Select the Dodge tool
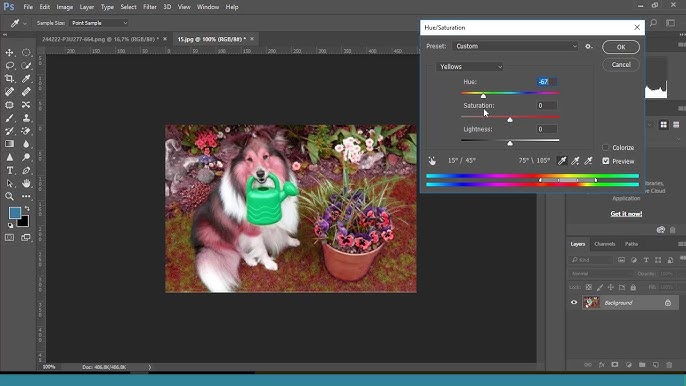Image resolution: width=686 pixels, height=386 pixels. coord(26,157)
